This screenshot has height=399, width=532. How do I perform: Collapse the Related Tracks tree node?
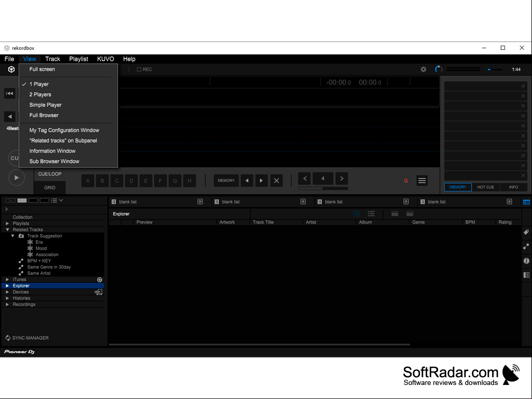(7, 230)
